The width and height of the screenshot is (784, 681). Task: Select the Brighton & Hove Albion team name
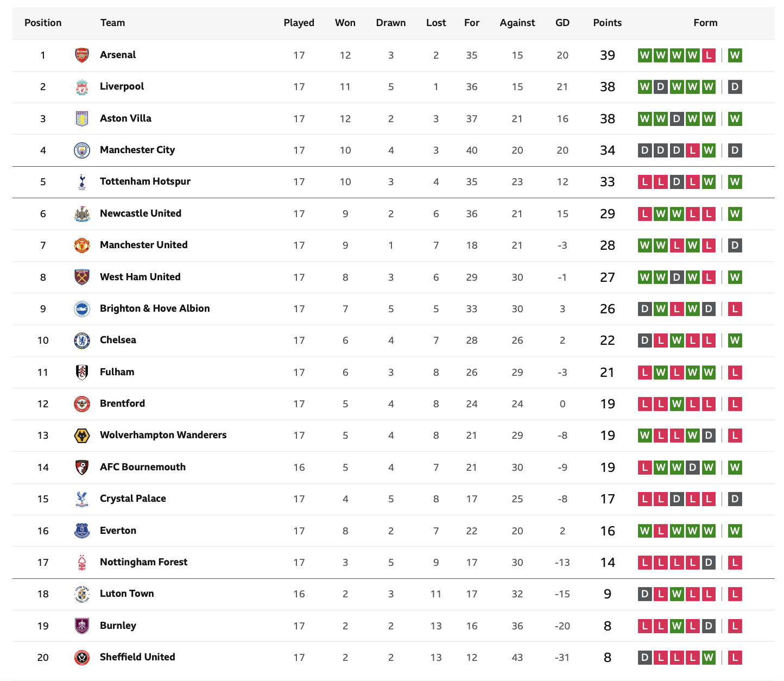click(155, 308)
